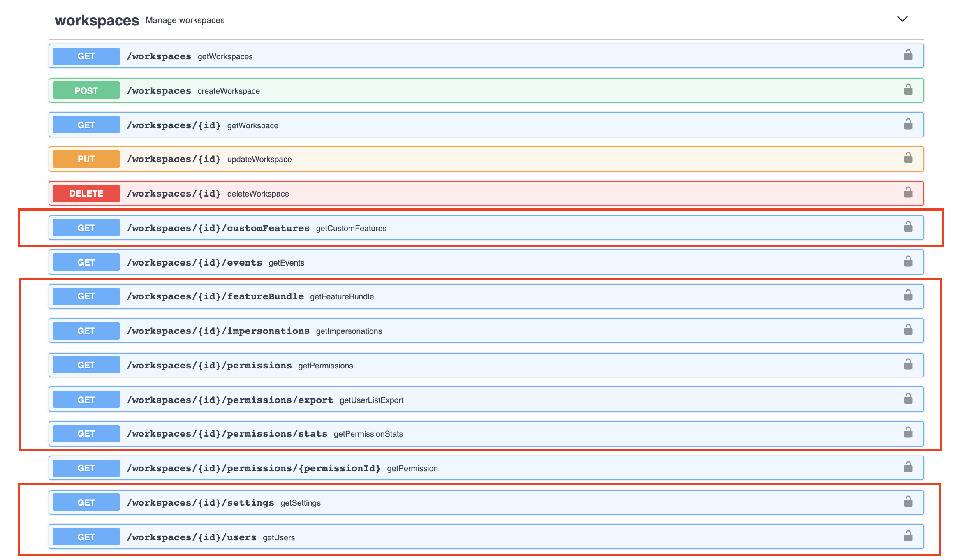Click lock icon on getWorkspaces row
The image size is (972, 560).
[908, 56]
